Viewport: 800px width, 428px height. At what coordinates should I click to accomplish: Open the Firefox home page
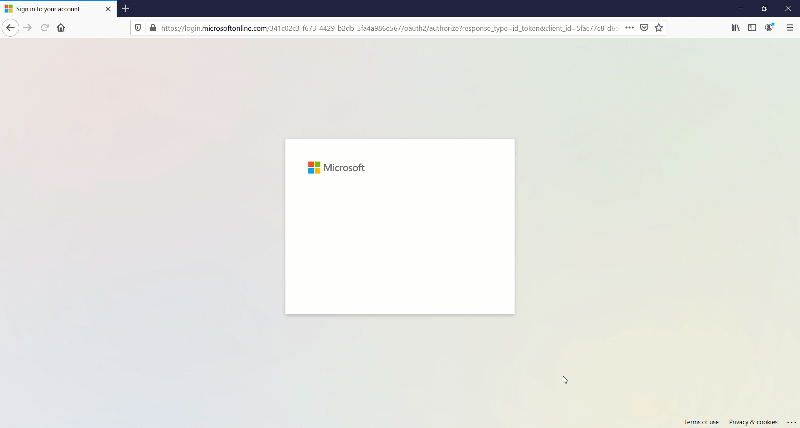pos(61,28)
